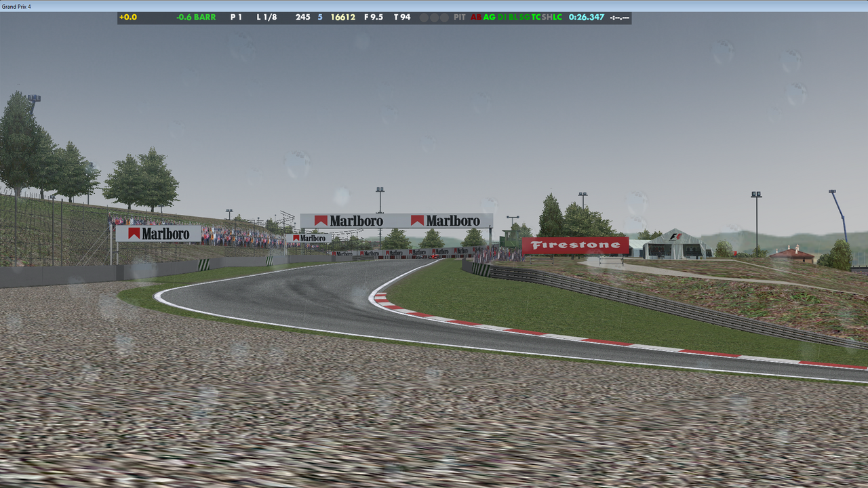Click the 0:26.347 lap time
868x488 pixels.
point(587,17)
